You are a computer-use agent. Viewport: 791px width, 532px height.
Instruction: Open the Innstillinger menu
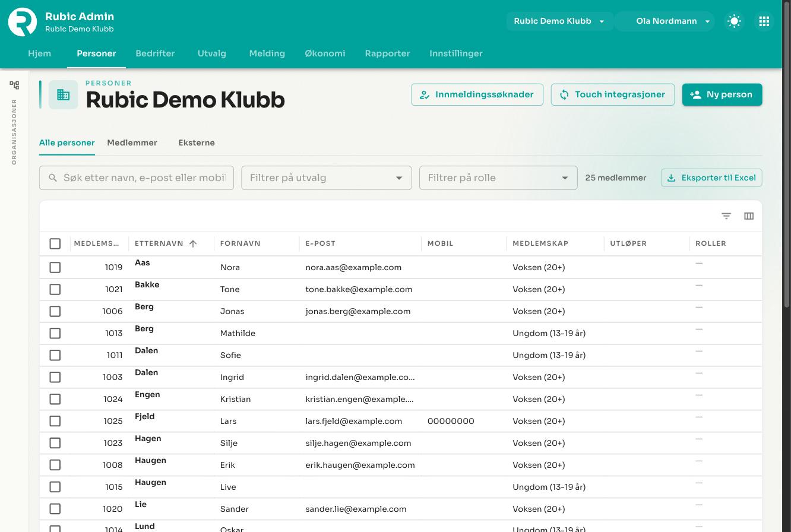click(456, 53)
